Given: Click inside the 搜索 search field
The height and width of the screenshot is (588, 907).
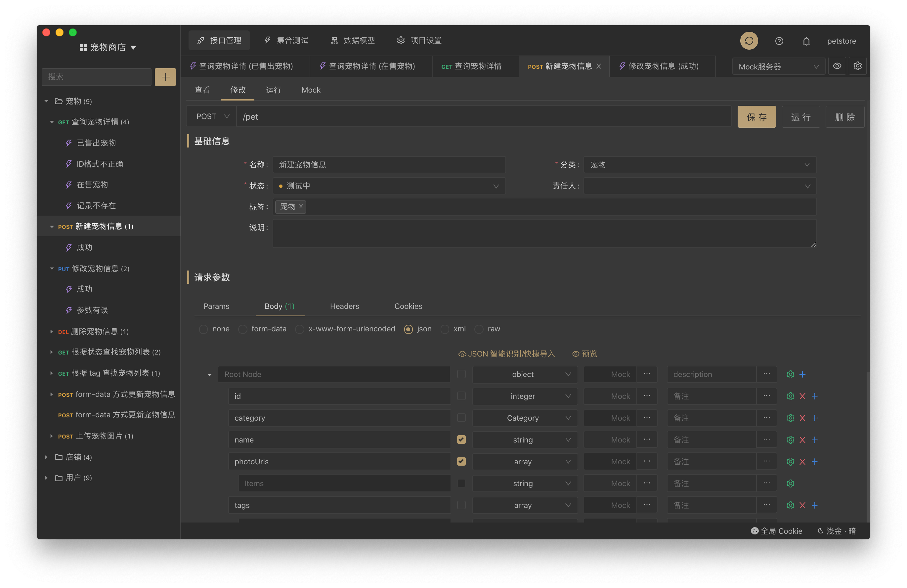Looking at the screenshot, I should click(x=96, y=77).
